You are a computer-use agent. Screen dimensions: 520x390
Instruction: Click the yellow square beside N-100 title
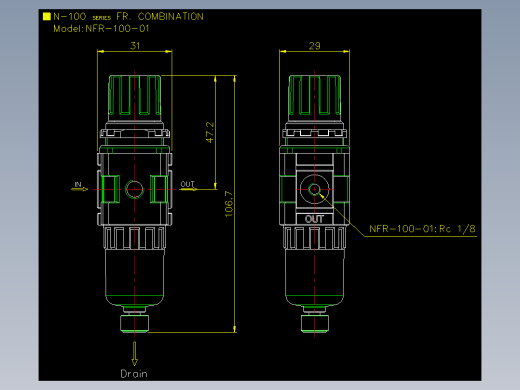pyautogui.click(x=47, y=16)
